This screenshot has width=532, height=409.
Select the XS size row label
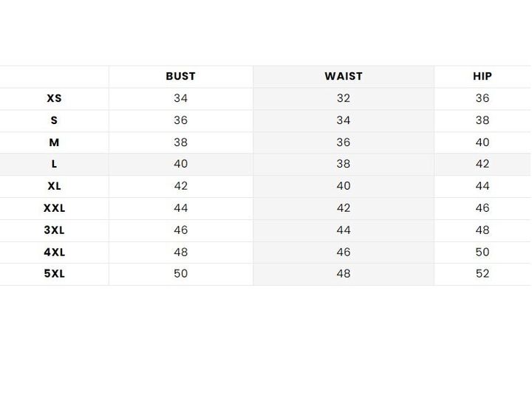pyautogui.click(x=54, y=98)
